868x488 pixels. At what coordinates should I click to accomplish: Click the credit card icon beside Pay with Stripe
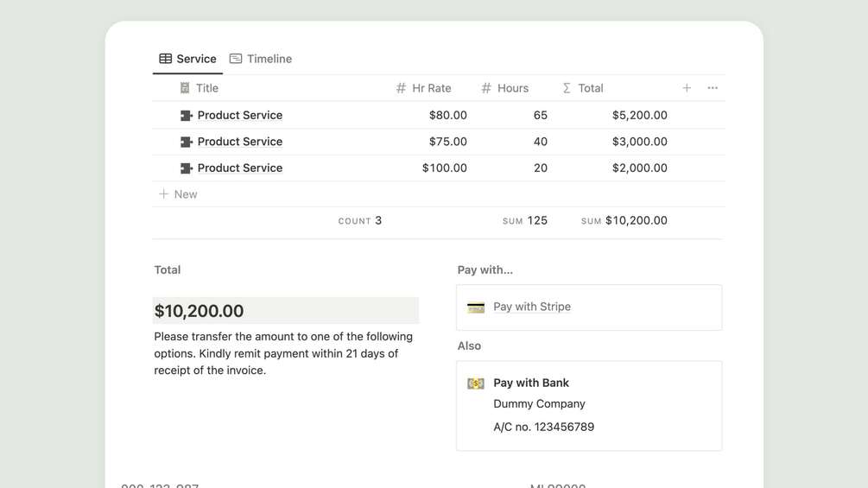(476, 307)
